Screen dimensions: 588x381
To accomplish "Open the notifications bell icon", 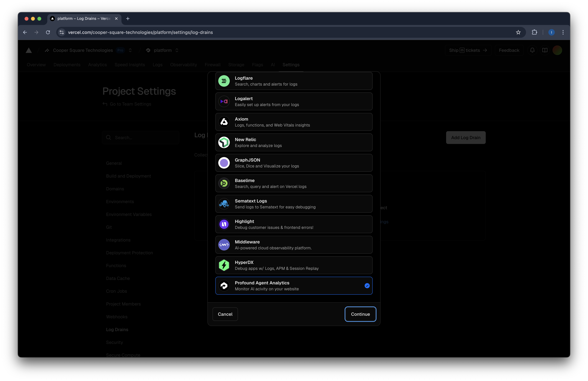I will pyautogui.click(x=532, y=50).
